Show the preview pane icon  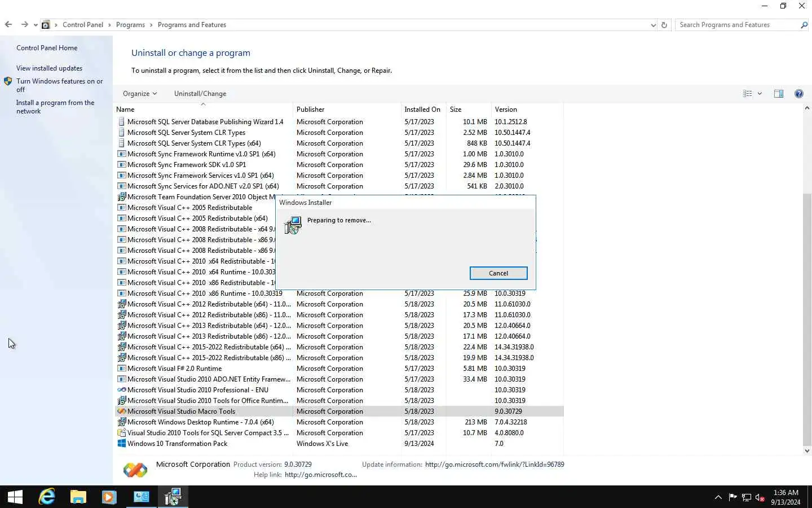[779, 94]
